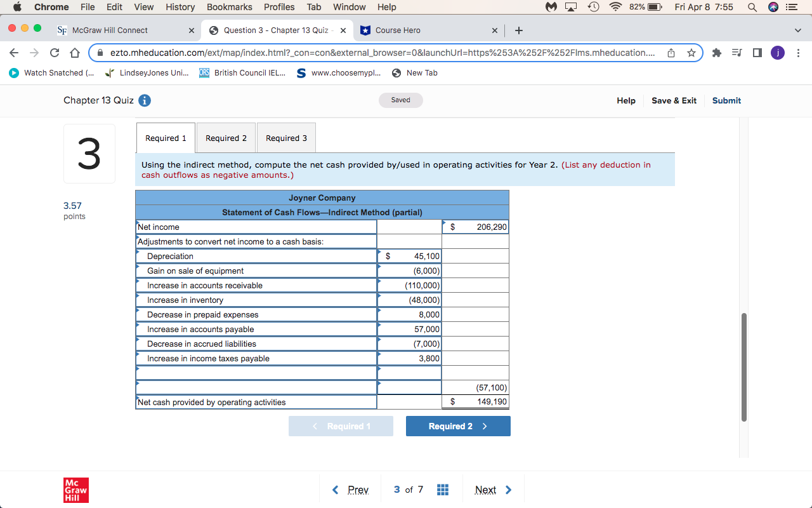Viewport: 812px width, 508px height.
Task: Close the McGraw Hill Connect tab
Action: coord(192,30)
